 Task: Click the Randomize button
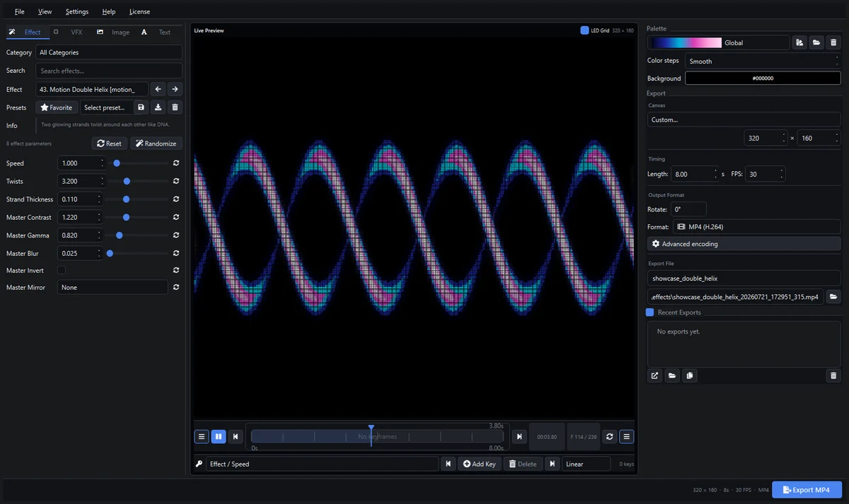(x=156, y=143)
